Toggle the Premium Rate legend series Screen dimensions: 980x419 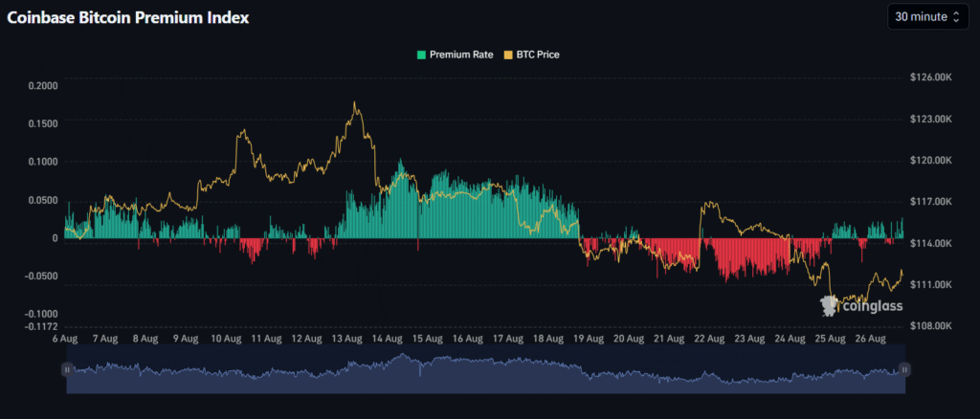455,55
